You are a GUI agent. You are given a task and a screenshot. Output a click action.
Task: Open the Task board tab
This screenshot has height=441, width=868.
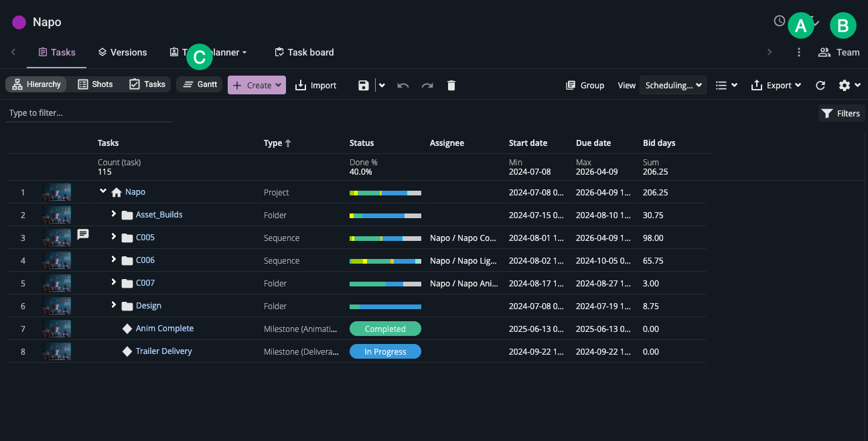[x=304, y=52]
